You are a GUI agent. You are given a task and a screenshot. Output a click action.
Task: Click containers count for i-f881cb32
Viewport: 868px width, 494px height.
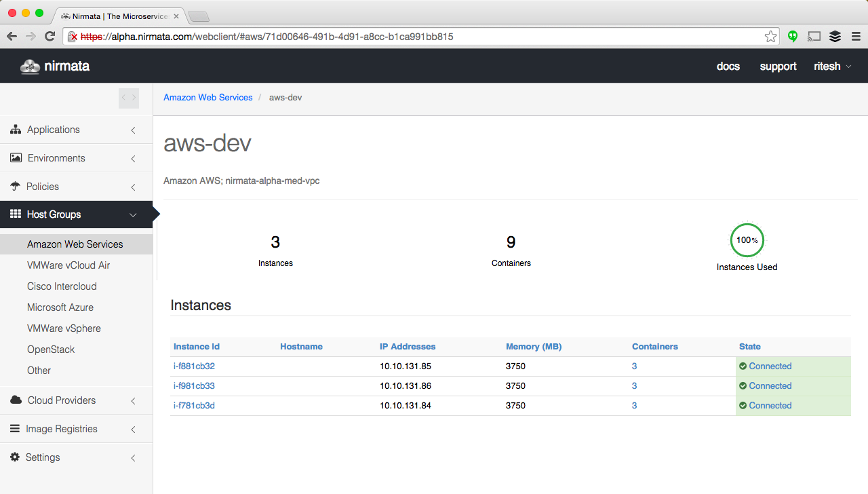click(634, 366)
